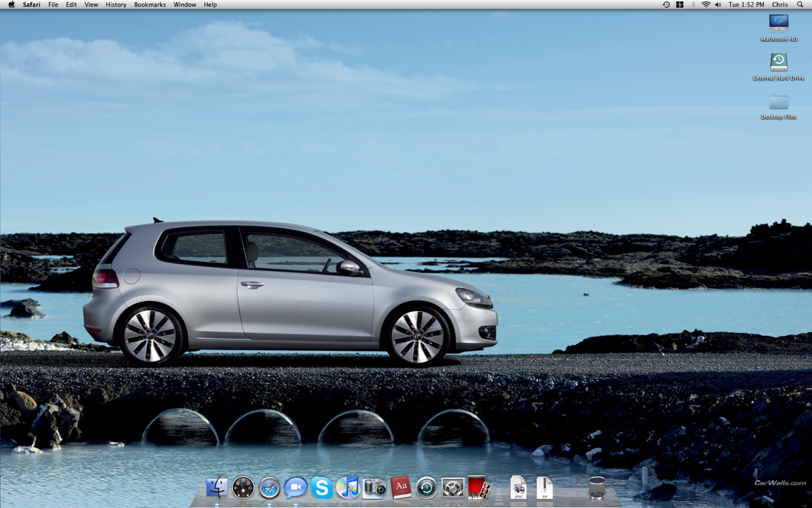Select the External Hard Drive icon
The width and height of the screenshot is (812, 508).
[x=778, y=63]
